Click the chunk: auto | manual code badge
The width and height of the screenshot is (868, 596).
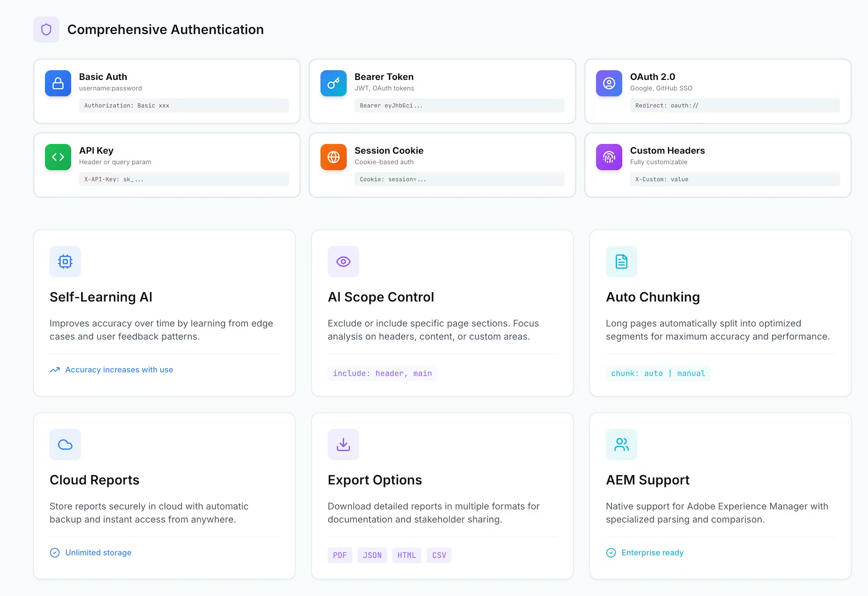(x=658, y=373)
